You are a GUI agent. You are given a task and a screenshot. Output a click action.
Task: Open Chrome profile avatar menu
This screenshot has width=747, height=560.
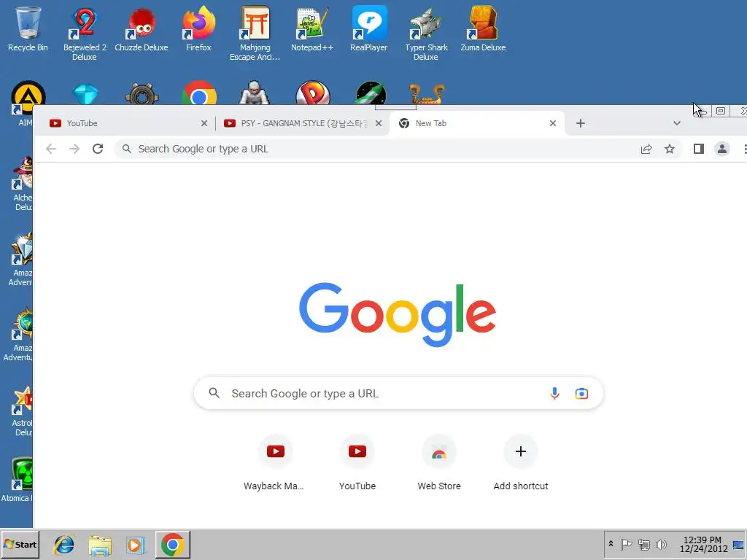(721, 149)
